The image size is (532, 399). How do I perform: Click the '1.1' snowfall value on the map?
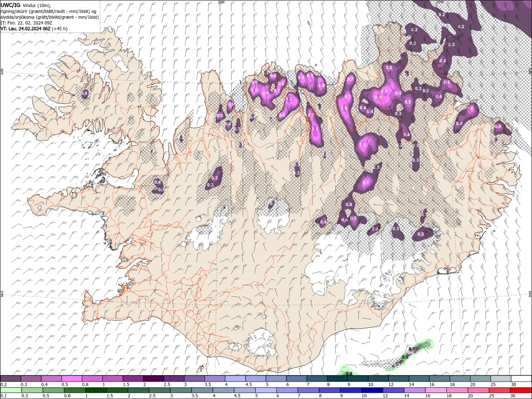315,129
